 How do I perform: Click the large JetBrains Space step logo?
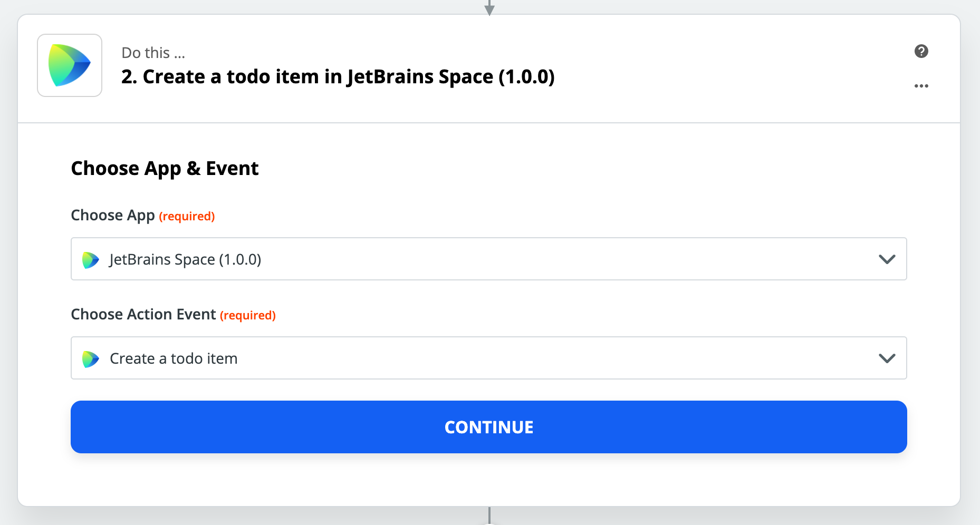70,65
